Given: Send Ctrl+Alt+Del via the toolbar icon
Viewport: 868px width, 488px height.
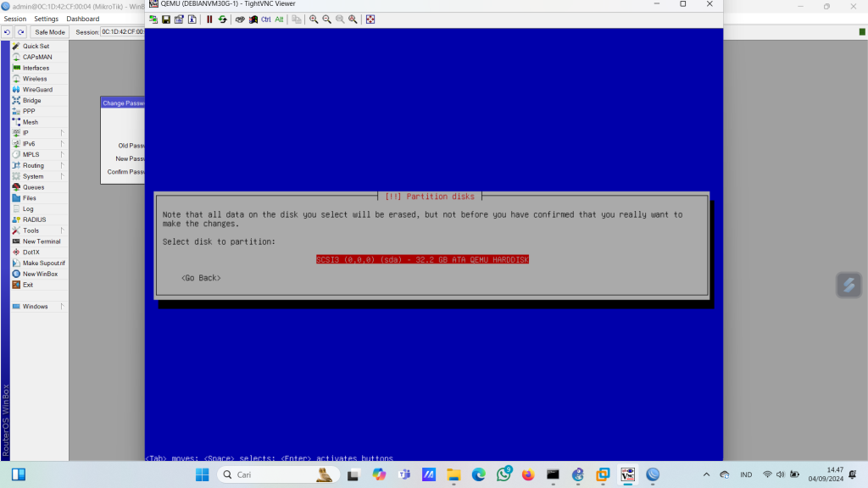Looking at the screenshot, I should 240,19.
